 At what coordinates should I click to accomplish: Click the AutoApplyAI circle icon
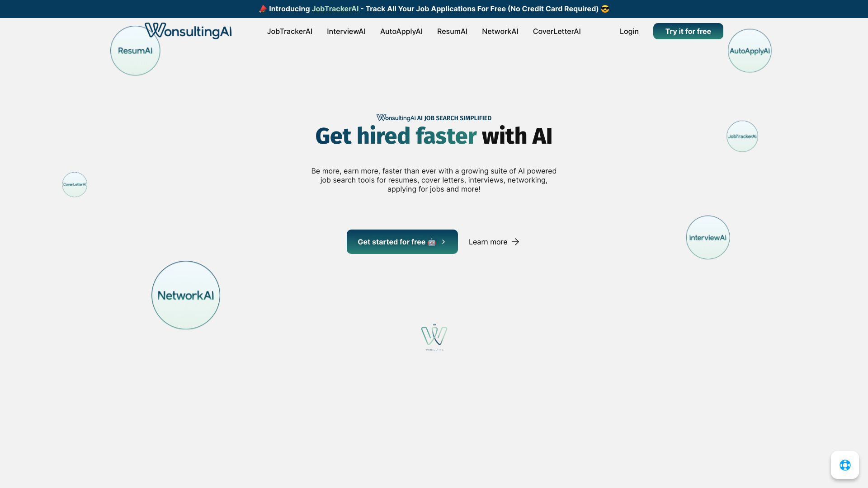750,51
